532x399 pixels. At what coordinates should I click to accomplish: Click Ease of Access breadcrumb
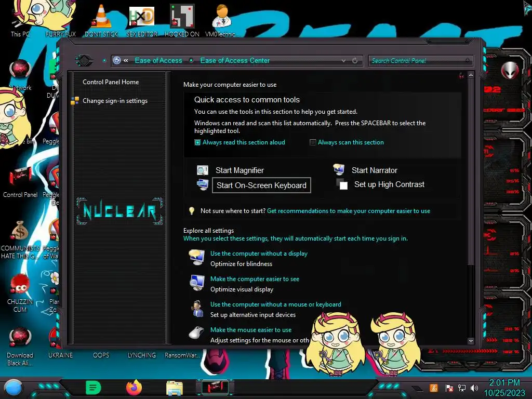coord(158,60)
